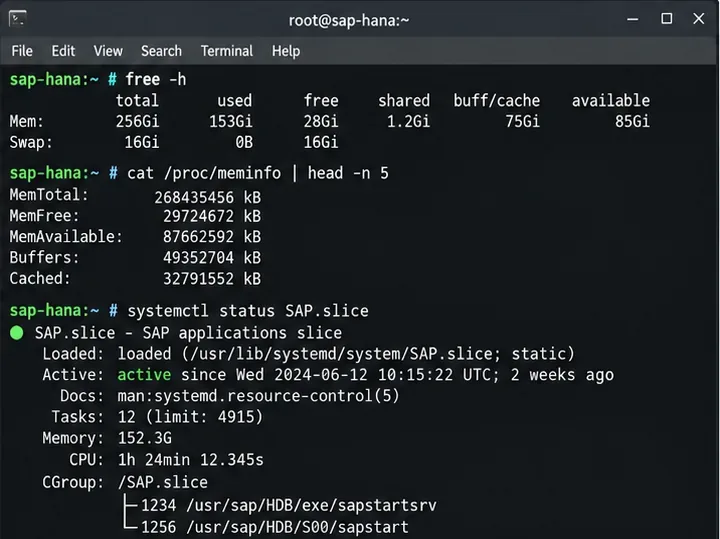Screen dimensions: 720x539
Task: Open the View menu
Action: point(108,51)
